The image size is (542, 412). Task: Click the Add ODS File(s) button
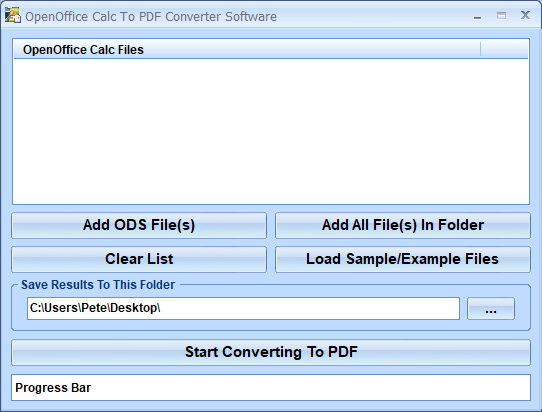pos(139,225)
